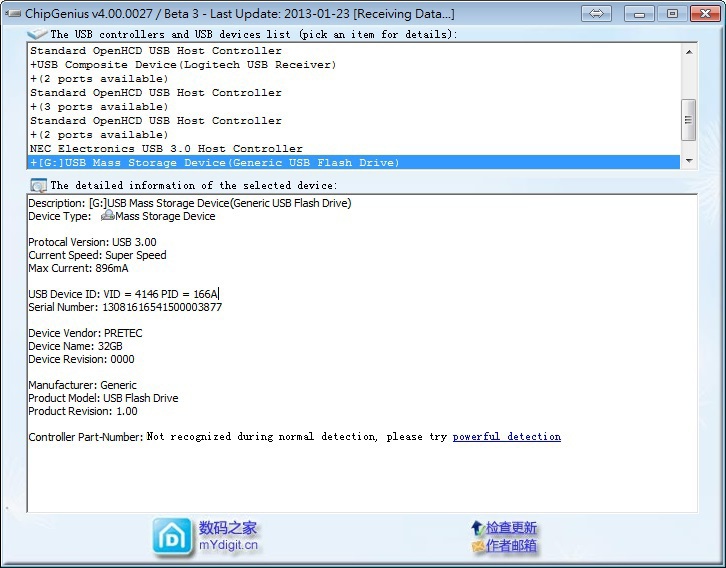Open the 检查更新 check update link
Image resolution: width=726 pixels, height=568 pixels.
coord(511,528)
